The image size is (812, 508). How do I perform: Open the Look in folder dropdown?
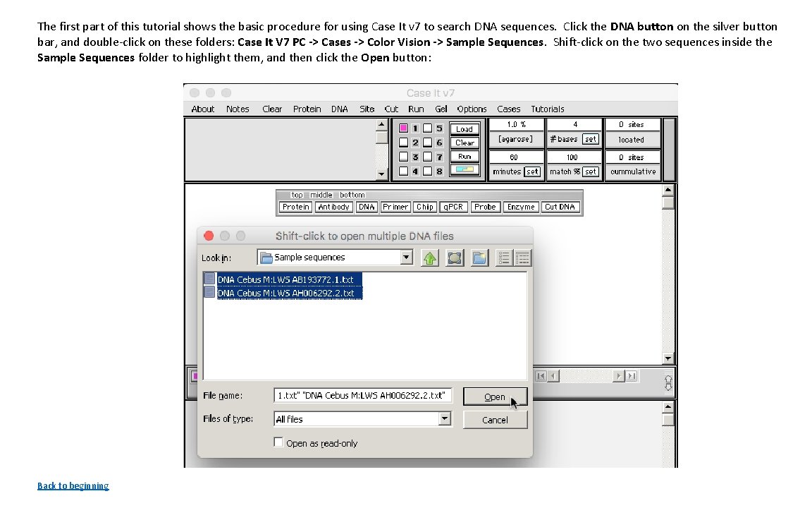pos(407,258)
